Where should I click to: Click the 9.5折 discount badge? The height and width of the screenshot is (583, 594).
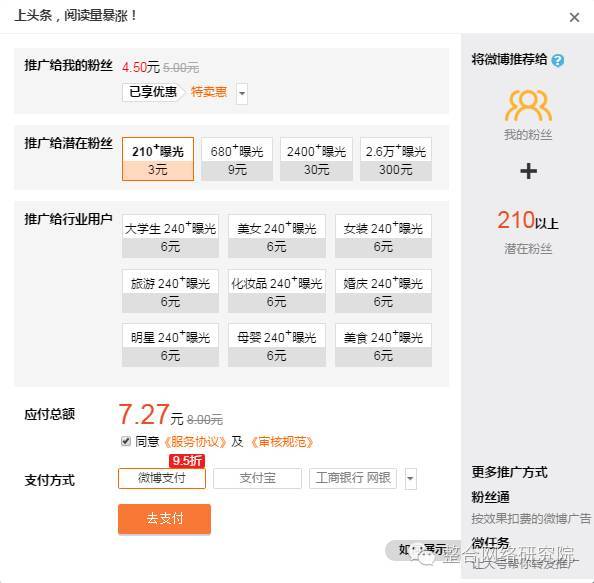[x=187, y=461]
